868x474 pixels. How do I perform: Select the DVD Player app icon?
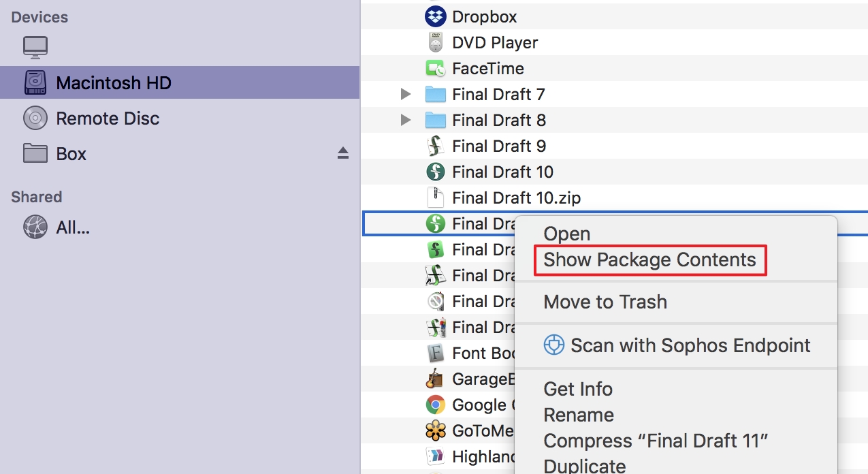(x=436, y=42)
